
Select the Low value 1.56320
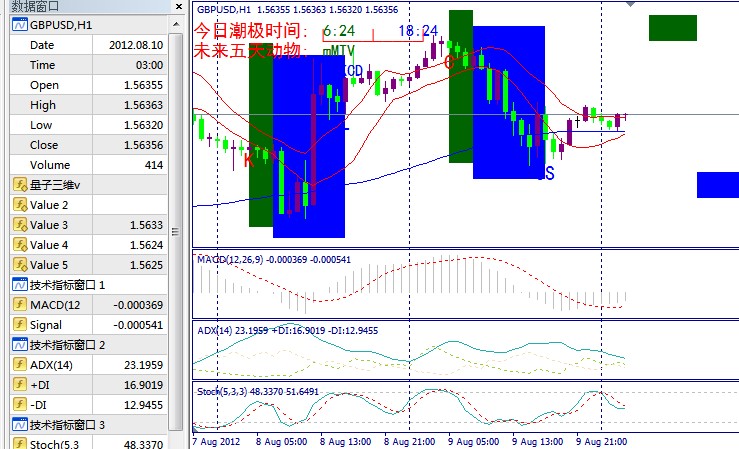click(143, 125)
